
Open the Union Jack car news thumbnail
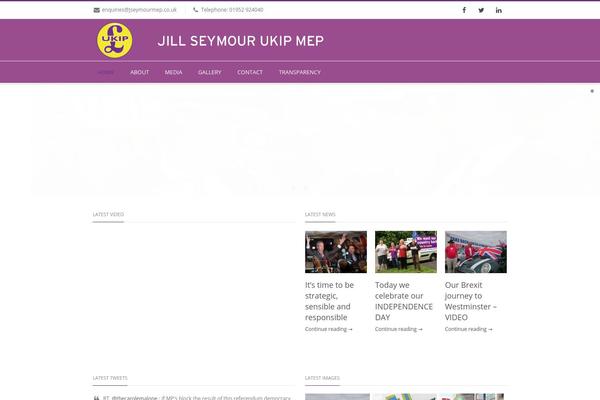(x=476, y=252)
